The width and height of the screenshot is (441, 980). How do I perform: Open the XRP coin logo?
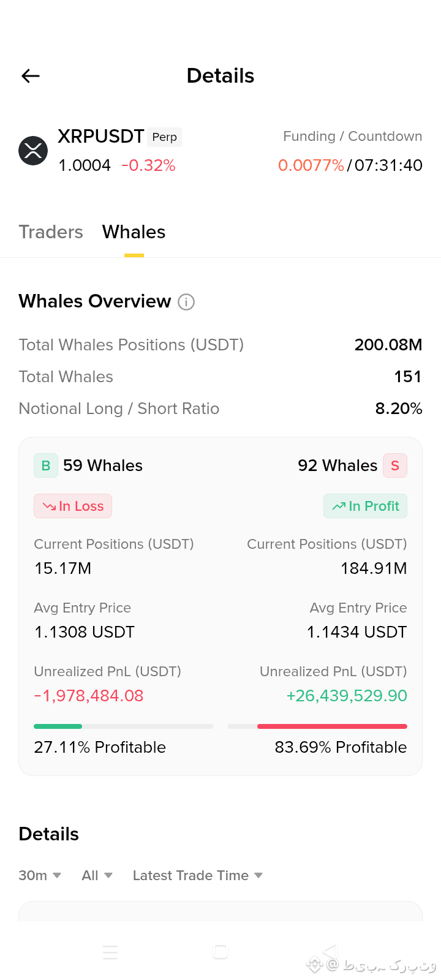33,151
